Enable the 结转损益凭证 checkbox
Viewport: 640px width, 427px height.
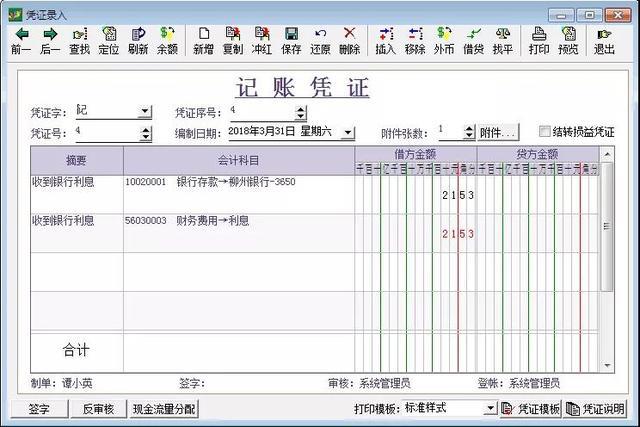[545, 131]
